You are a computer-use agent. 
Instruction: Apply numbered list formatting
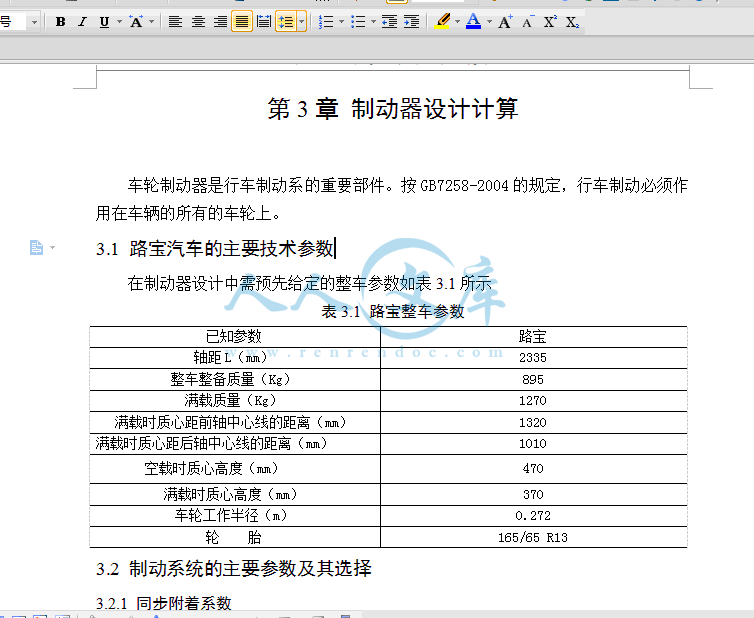coord(326,22)
